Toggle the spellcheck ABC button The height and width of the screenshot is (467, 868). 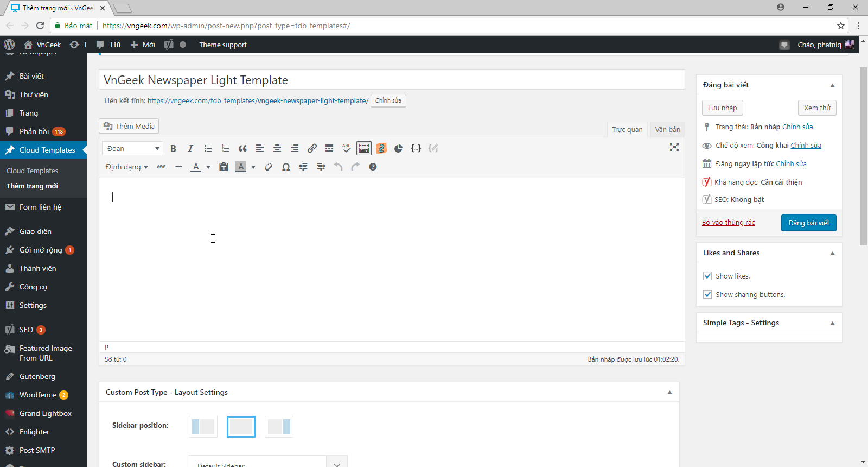coord(347,148)
